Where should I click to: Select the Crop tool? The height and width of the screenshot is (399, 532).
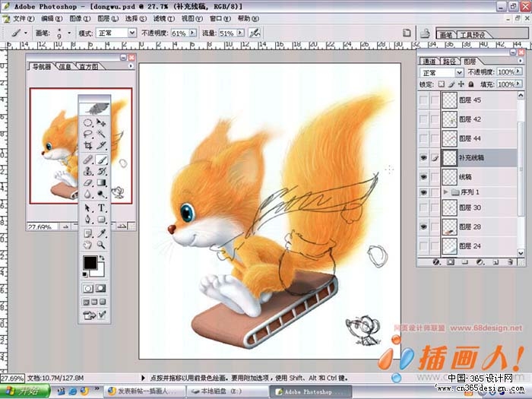[x=88, y=146]
